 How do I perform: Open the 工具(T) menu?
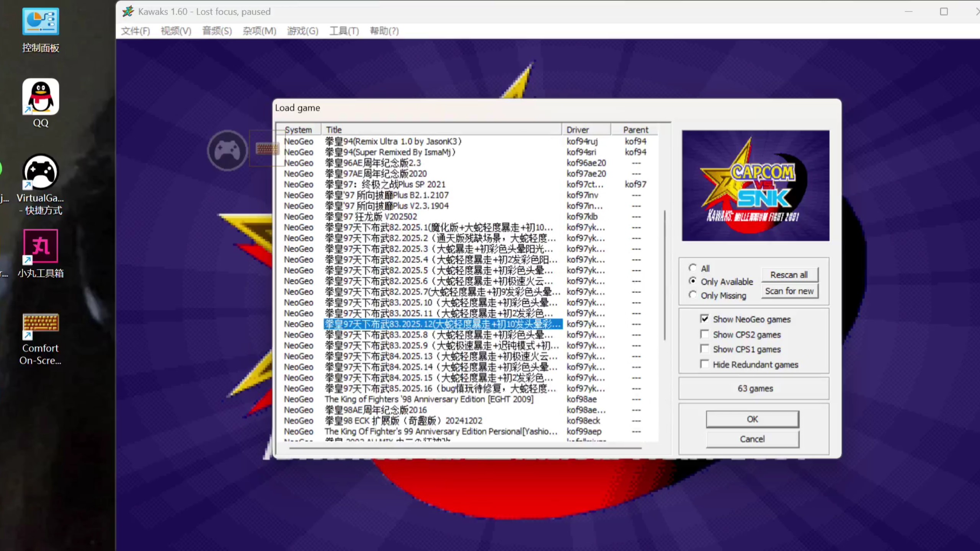pos(343,31)
